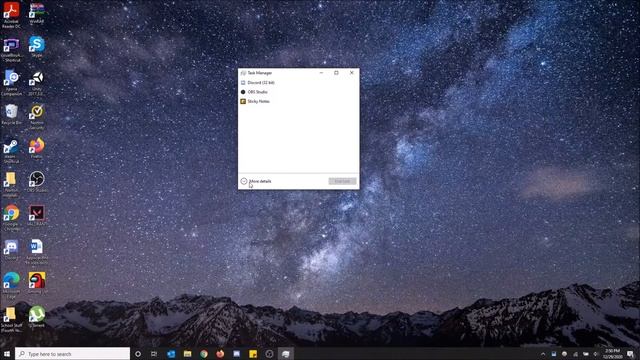Select Acrobat Reader DC desktop shortcut
Image resolution: width=640 pixels, height=360 pixels.
[11, 15]
